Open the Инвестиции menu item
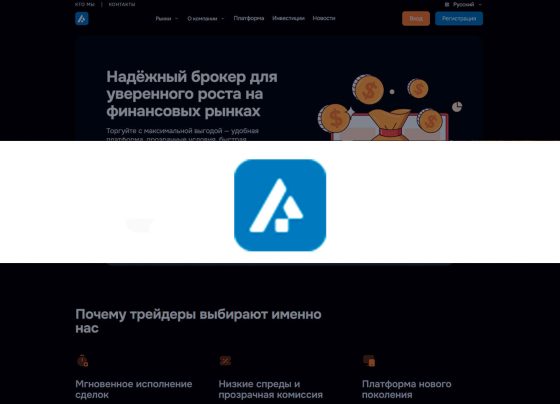This screenshot has height=404, width=560. coord(288,18)
